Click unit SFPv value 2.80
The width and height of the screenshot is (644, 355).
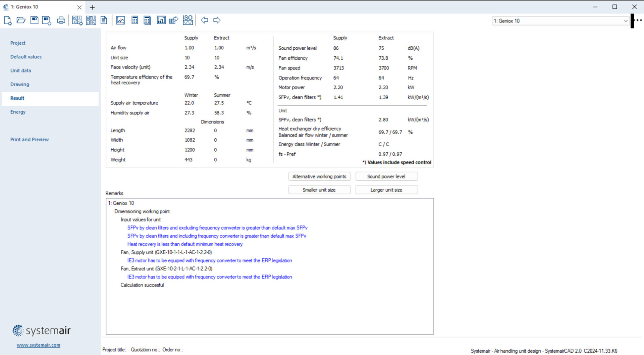[x=383, y=120]
